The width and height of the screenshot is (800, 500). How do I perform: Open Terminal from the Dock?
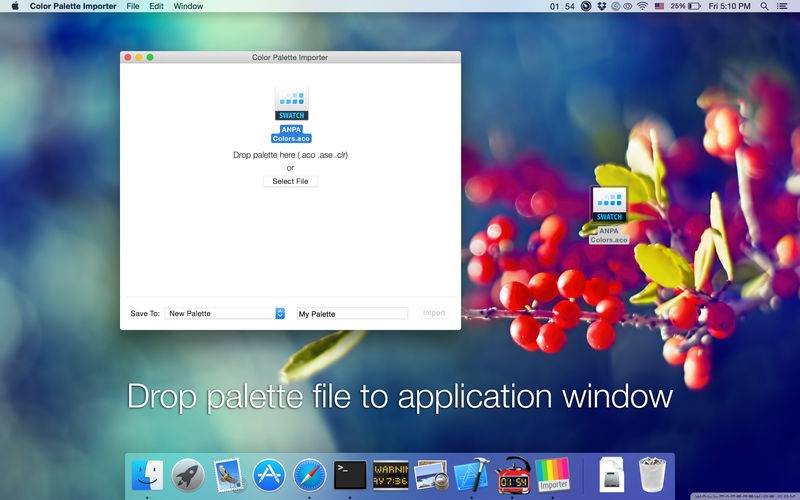[350, 475]
